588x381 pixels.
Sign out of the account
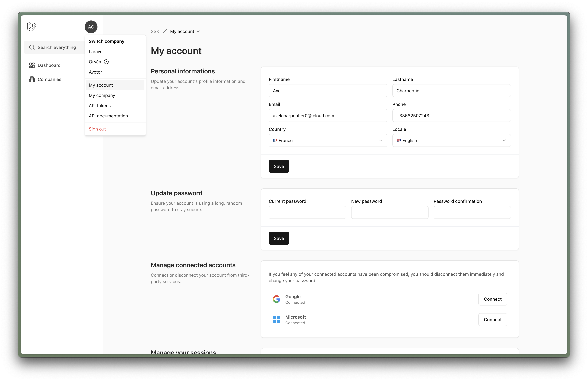pos(115,129)
